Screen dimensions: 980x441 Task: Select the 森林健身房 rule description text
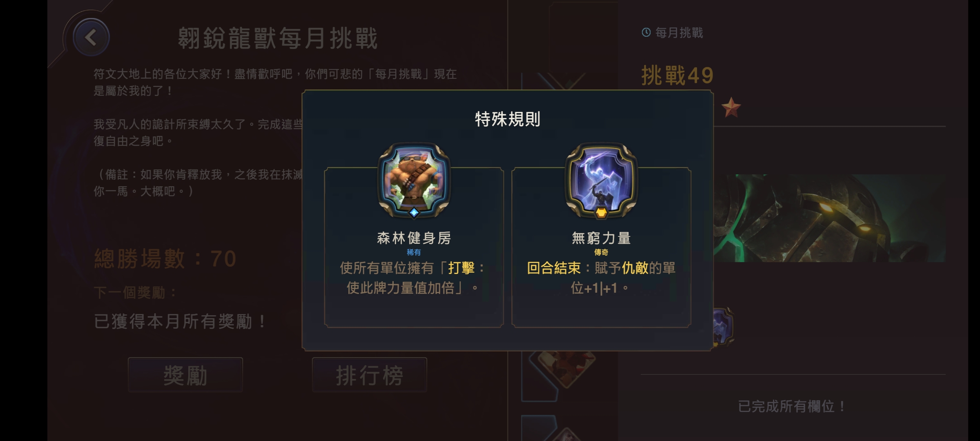tap(413, 278)
